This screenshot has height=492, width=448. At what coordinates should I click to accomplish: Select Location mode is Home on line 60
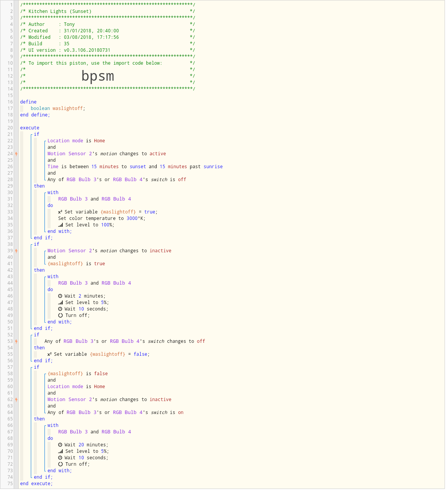(x=76, y=387)
